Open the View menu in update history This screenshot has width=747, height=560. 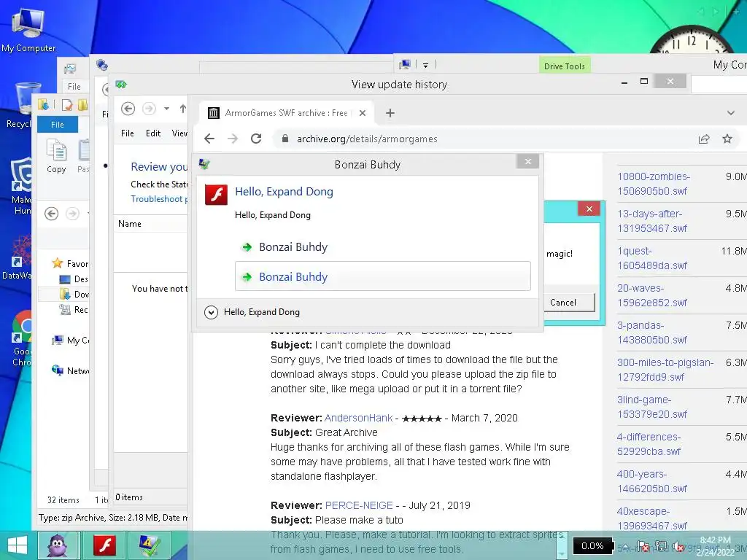[x=179, y=133]
